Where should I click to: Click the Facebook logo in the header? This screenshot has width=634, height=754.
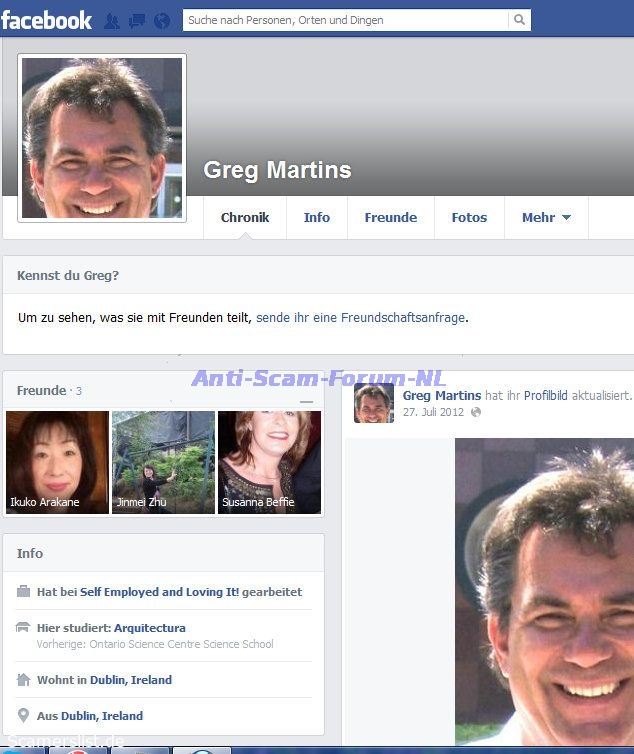pos(46,19)
